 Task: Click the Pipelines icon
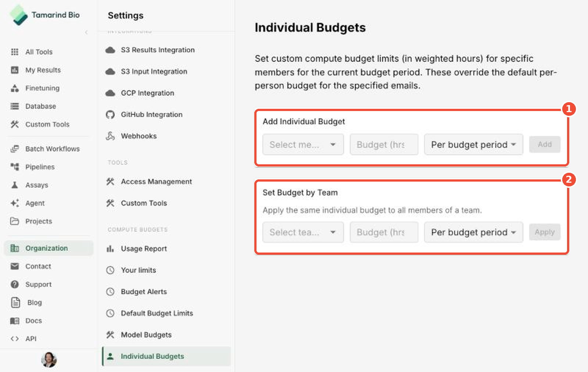[x=15, y=167]
